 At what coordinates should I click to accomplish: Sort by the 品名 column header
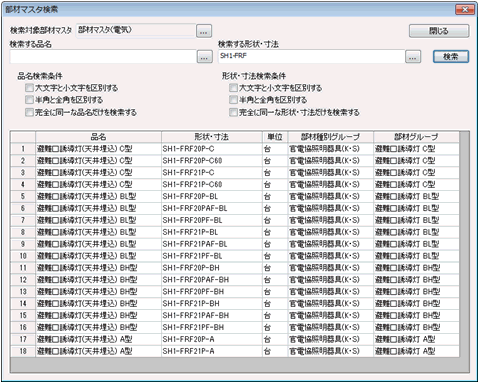pos(98,137)
